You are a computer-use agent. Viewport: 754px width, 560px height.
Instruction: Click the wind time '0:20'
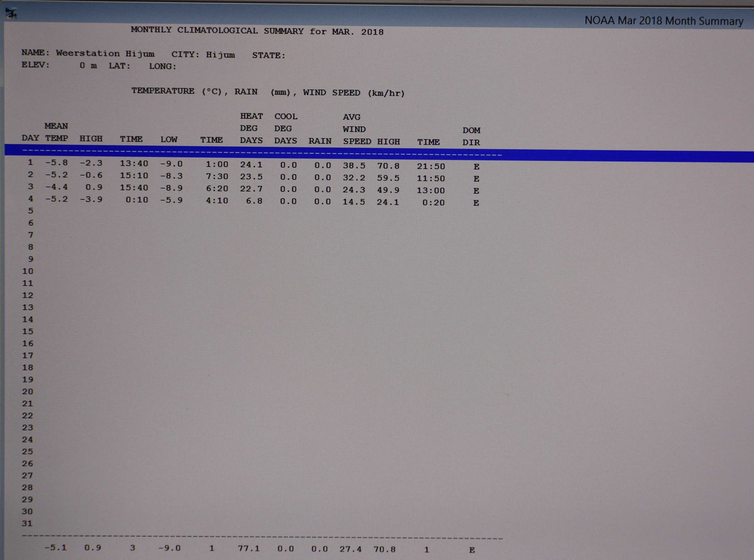click(434, 203)
